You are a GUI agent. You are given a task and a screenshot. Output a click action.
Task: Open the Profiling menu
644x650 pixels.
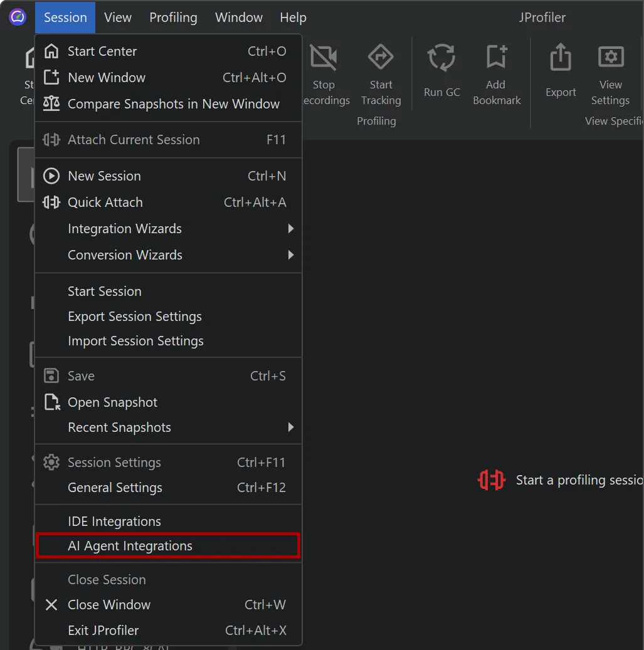pyautogui.click(x=173, y=17)
